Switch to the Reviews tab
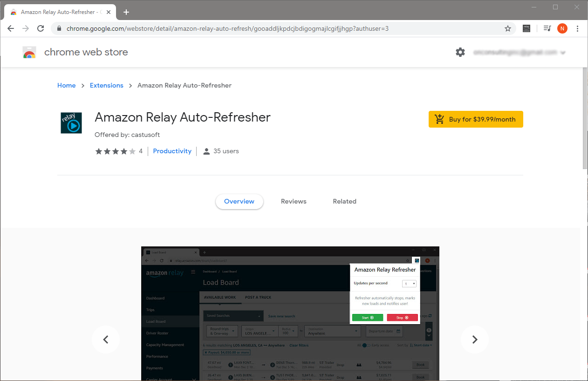This screenshot has height=381, width=588. [x=294, y=201]
